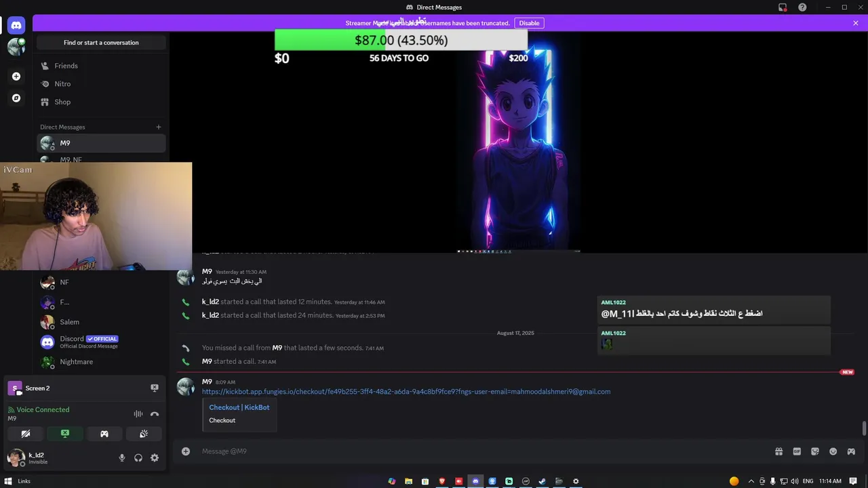868x488 pixels.
Task: Select the M9 direct message
Action: [101, 143]
